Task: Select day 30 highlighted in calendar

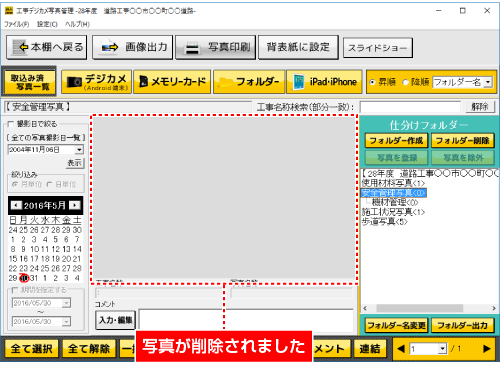Action: coord(24,278)
